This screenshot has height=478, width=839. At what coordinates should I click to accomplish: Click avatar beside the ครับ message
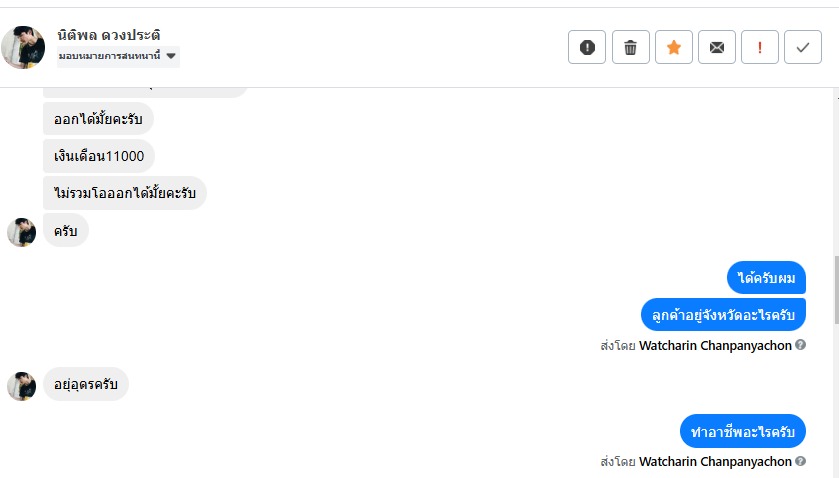pos(22,232)
